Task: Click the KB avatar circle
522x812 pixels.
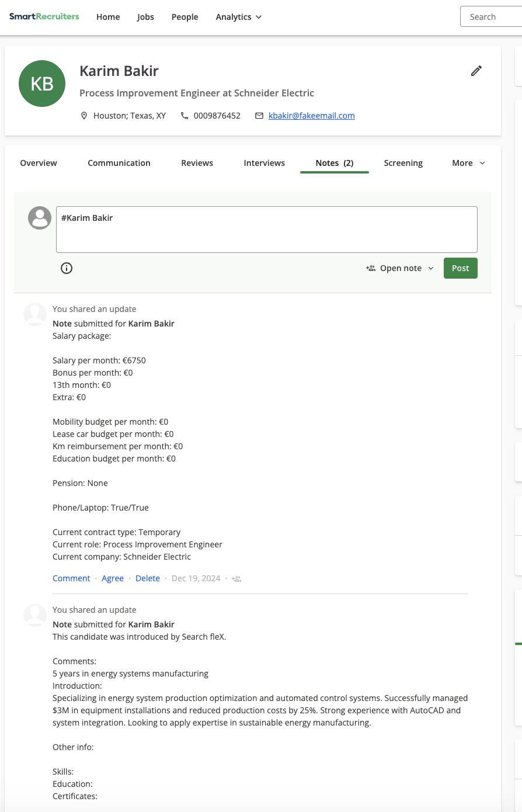Action: [x=42, y=84]
